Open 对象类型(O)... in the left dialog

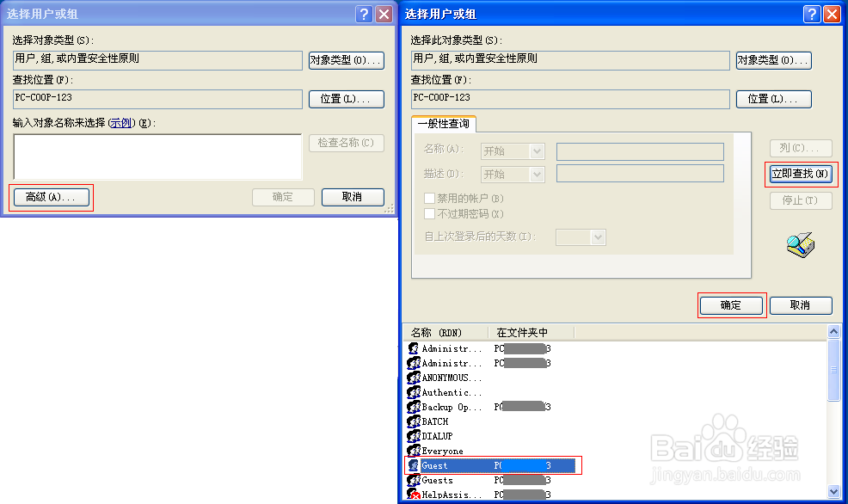point(346,60)
